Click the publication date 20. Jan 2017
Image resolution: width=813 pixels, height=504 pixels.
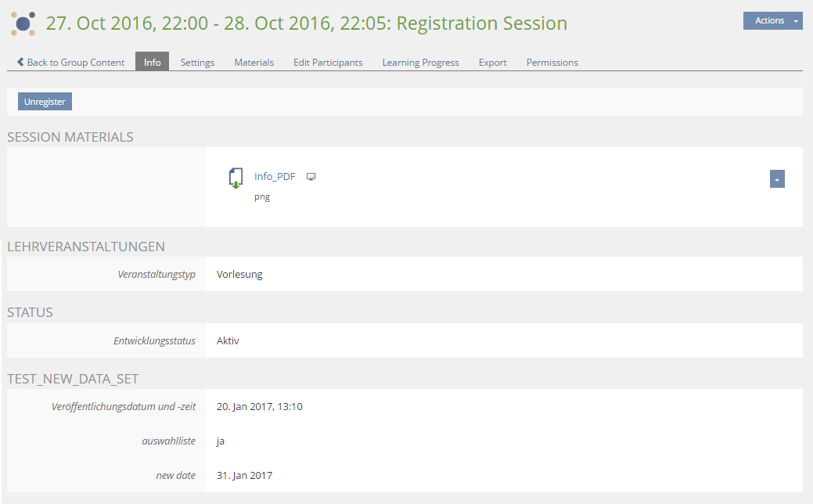[x=259, y=407]
